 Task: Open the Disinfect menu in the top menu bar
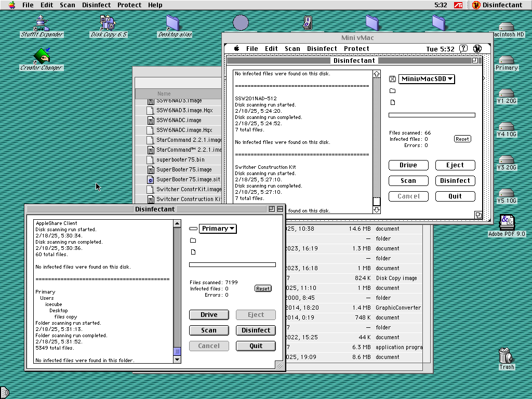96,5
